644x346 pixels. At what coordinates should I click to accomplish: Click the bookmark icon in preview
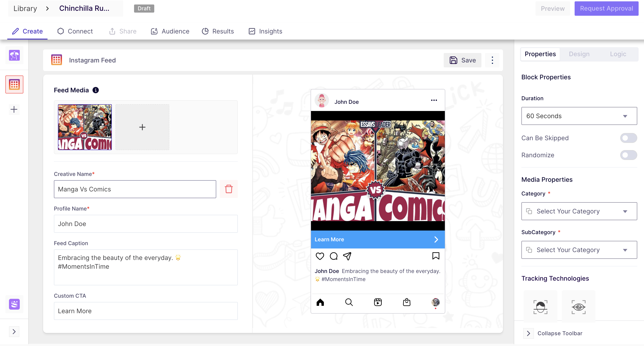click(436, 256)
